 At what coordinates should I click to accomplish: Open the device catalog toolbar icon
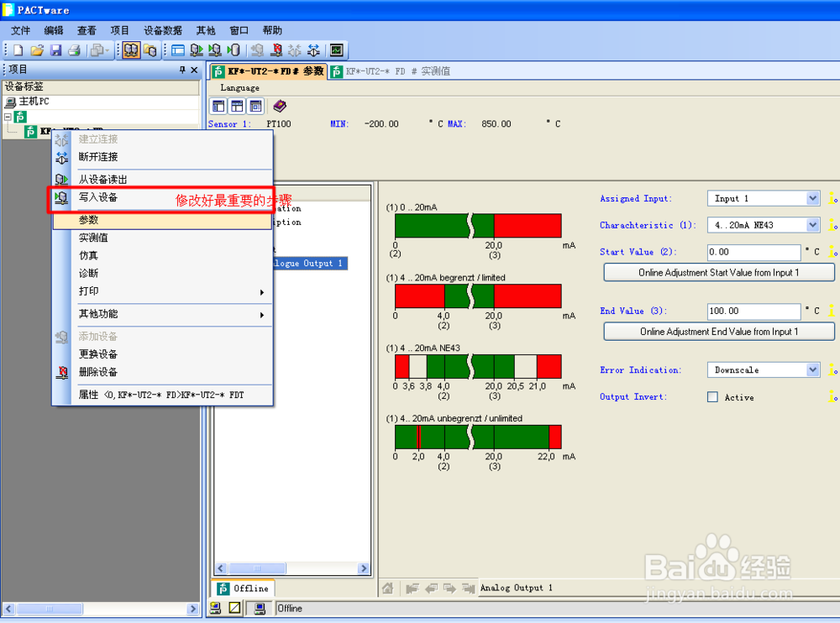[x=150, y=50]
